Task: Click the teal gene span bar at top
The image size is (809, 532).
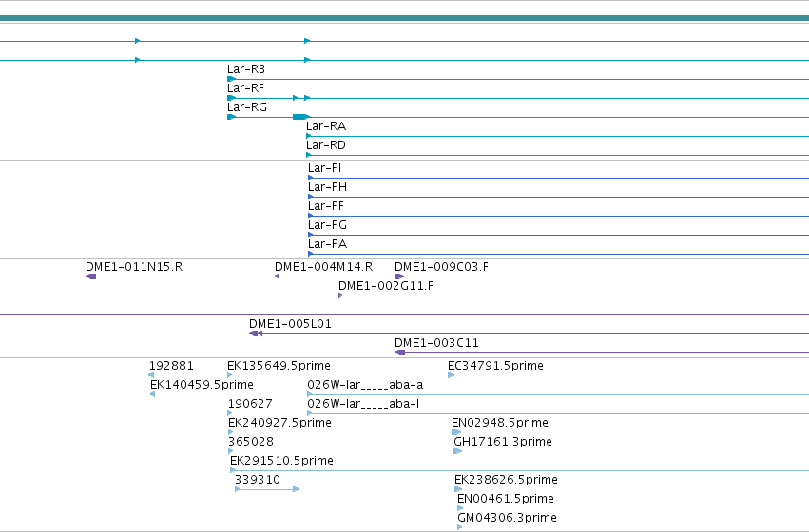Action: tap(405, 19)
